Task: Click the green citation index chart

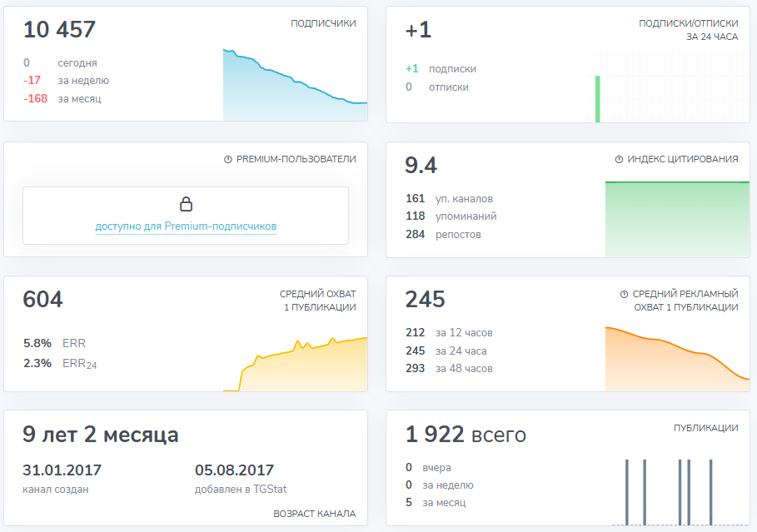Action: point(671,218)
